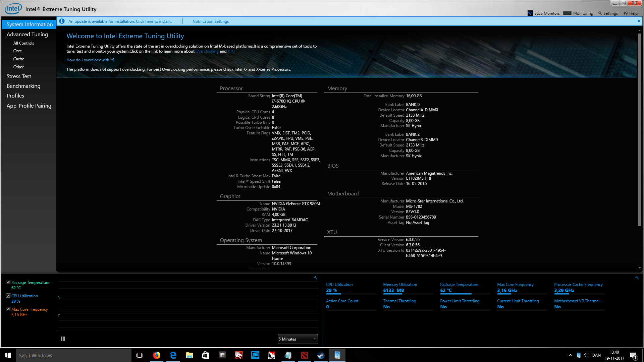Open the Help question mark
This screenshot has width=644, height=362.
click(626, 13)
